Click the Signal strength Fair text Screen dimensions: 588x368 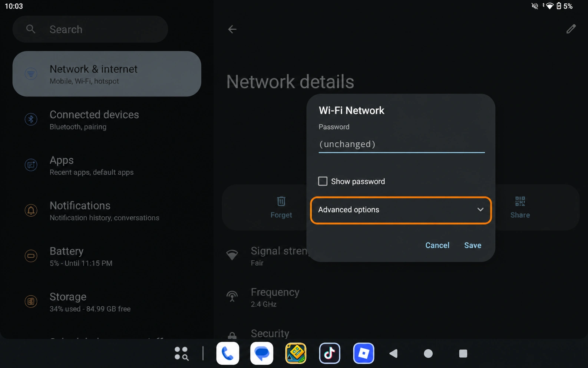tap(279, 256)
